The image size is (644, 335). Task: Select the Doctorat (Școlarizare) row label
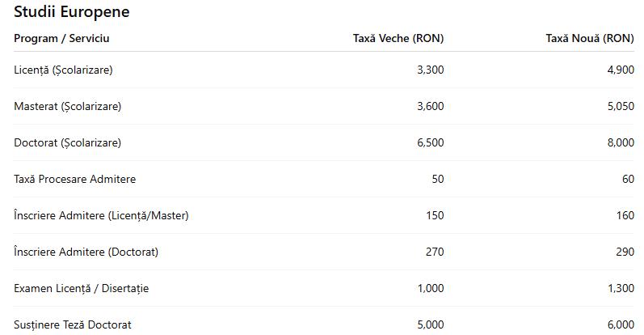[x=67, y=142]
